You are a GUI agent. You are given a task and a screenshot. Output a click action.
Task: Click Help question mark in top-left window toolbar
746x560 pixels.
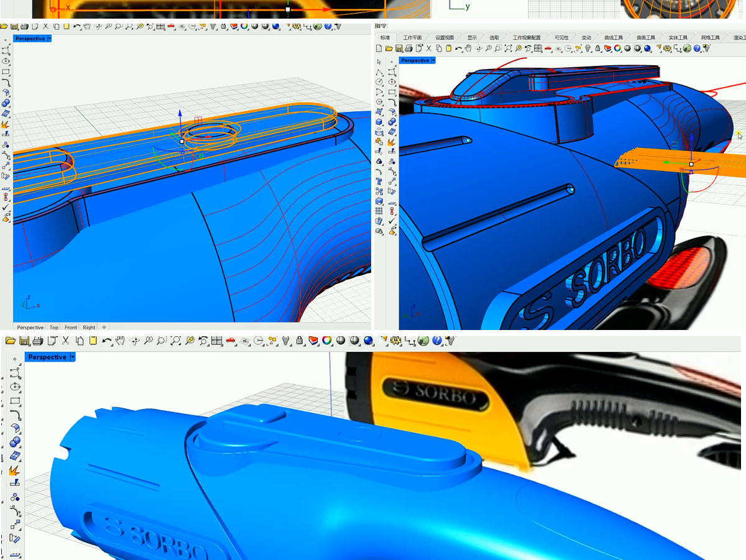[328, 27]
